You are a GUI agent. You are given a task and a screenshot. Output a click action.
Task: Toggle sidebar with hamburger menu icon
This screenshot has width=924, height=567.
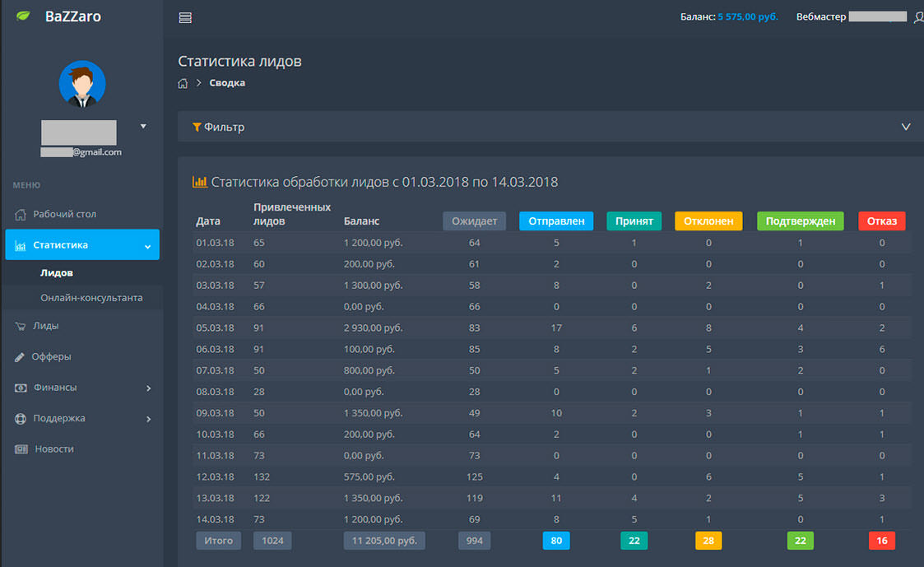coord(185,18)
